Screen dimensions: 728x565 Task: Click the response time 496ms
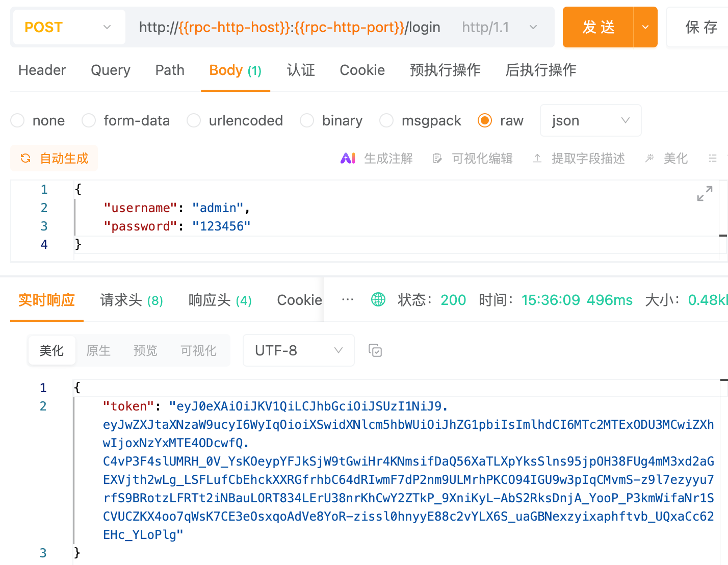tap(610, 300)
